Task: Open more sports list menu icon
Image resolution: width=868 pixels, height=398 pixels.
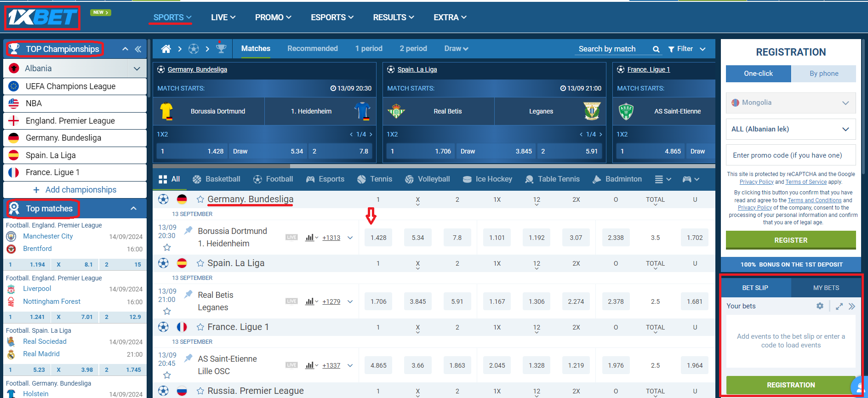Action: click(x=663, y=179)
